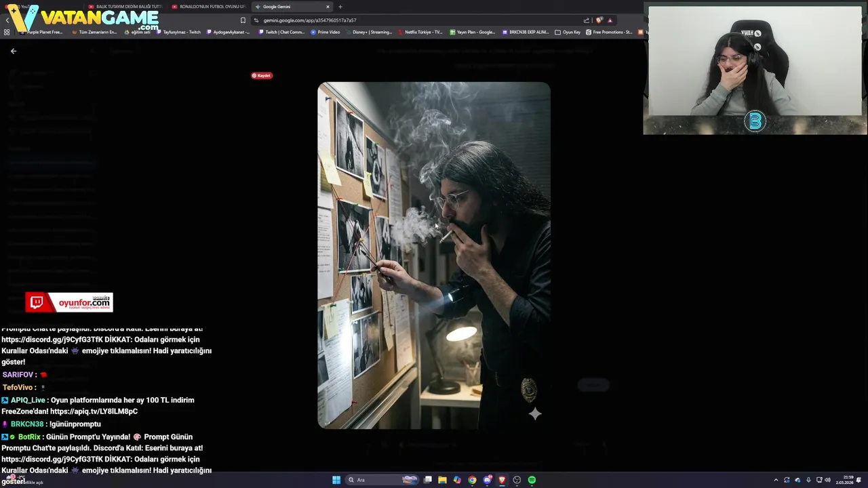
Task: Open the Oyun Key bookmark folder
Action: 568,32
